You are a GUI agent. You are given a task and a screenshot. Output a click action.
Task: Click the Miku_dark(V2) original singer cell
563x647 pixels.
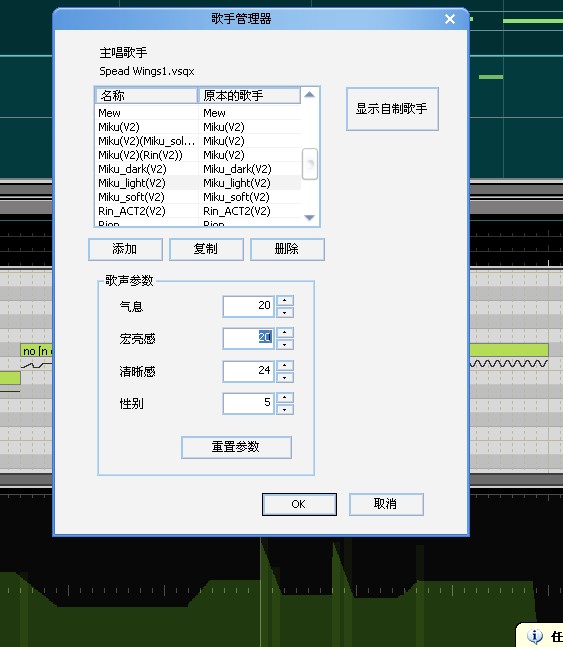[237, 169]
